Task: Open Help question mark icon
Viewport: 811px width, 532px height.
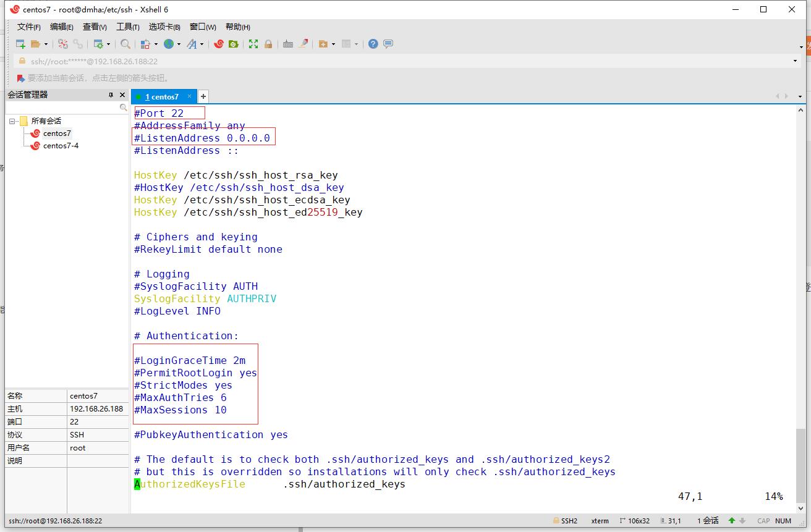Action: click(373, 44)
